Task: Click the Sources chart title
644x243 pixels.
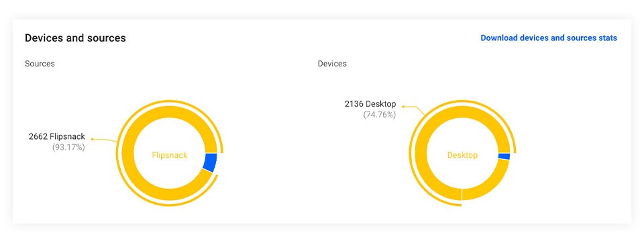Action: click(x=40, y=64)
